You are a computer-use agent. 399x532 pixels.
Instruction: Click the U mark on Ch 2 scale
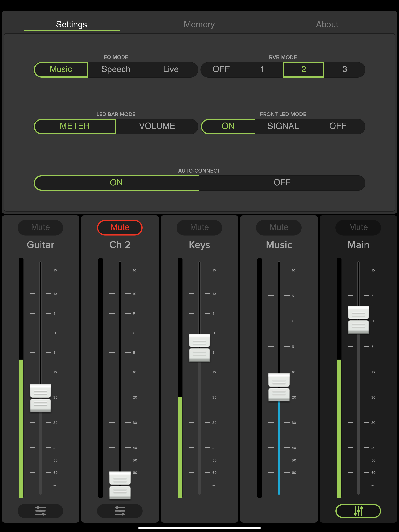[x=134, y=333]
